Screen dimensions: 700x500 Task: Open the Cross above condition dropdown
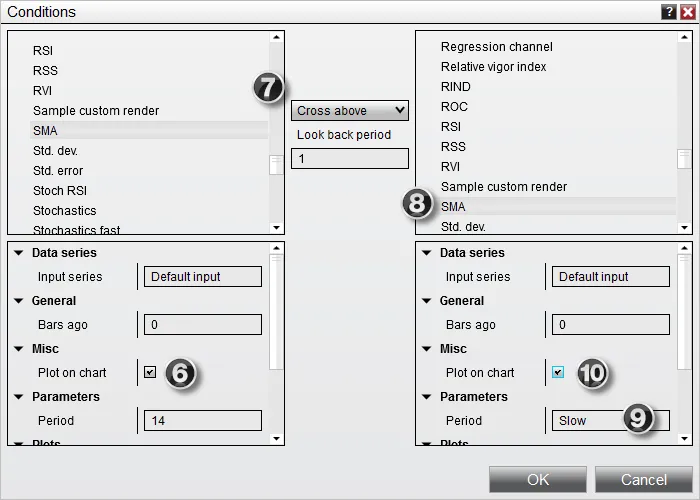[350, 110]
